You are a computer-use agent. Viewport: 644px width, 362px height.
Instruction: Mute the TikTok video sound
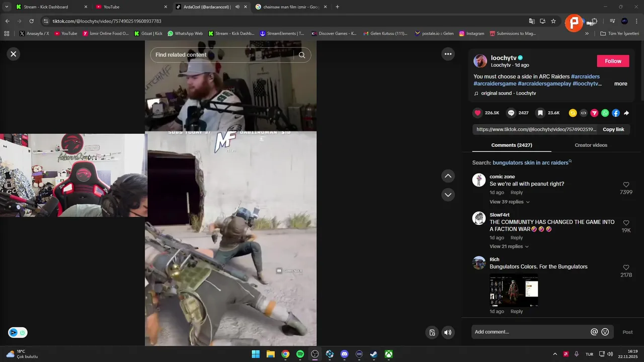[448, 332]
